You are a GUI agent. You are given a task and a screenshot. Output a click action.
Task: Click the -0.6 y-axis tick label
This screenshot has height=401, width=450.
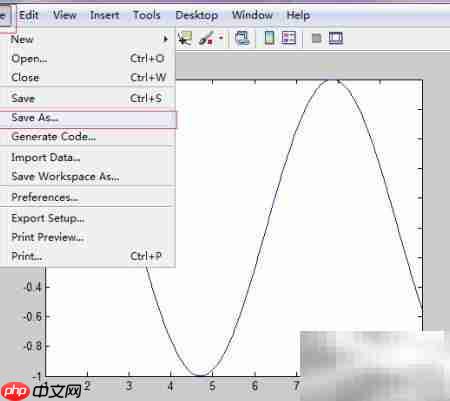point(32,316)
